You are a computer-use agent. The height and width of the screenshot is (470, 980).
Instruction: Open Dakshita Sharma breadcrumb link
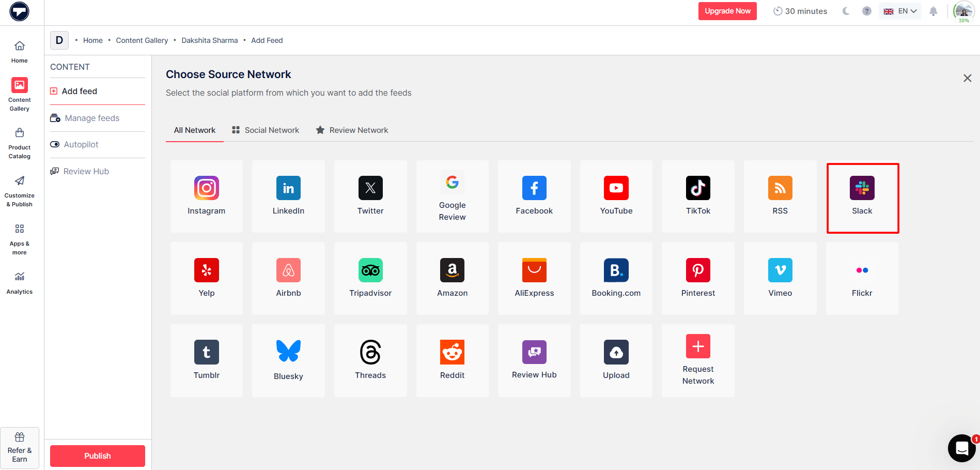210,40
